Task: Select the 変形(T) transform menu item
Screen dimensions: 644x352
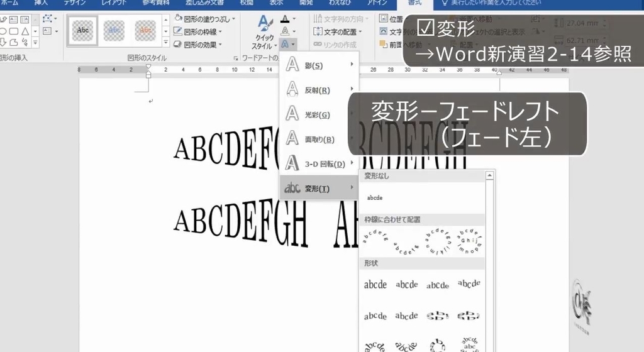Action: 319,188
